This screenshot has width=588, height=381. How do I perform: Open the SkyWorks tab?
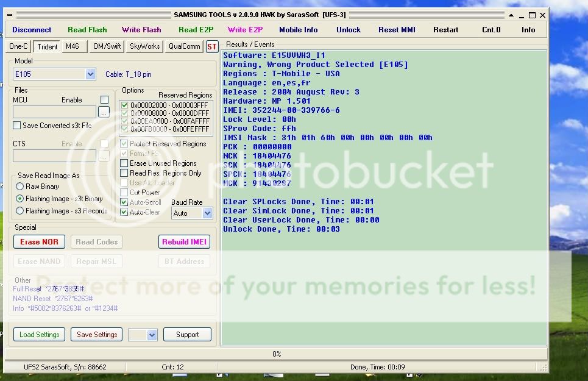click(x=145, y=46)
